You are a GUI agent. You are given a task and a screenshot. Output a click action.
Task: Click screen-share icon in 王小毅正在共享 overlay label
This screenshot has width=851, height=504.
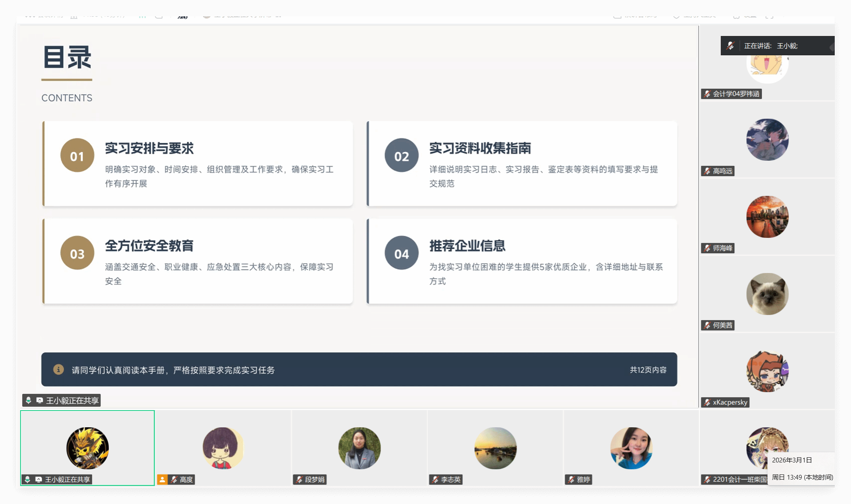[x=39, y=400]
